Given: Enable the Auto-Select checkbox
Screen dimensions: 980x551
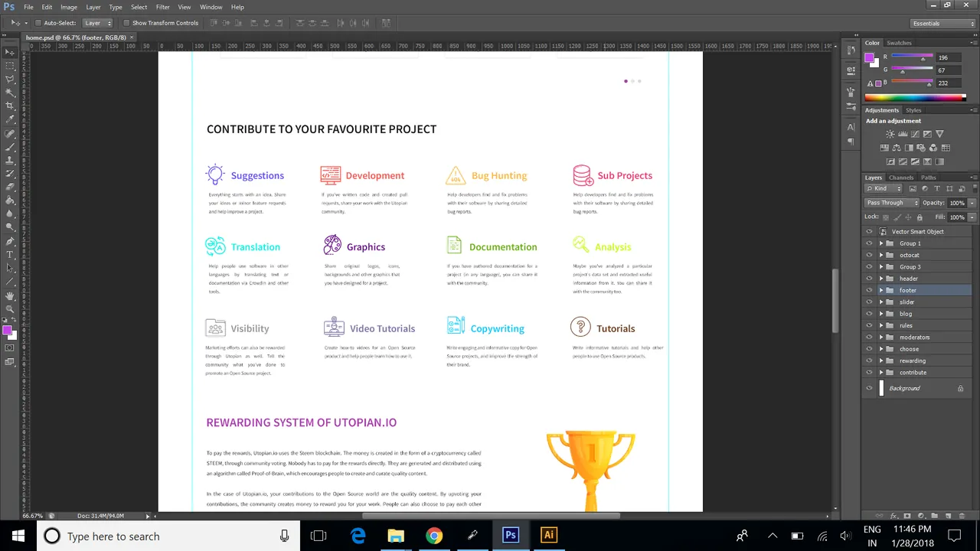Looking at the screenshot, I should (38, 23).
